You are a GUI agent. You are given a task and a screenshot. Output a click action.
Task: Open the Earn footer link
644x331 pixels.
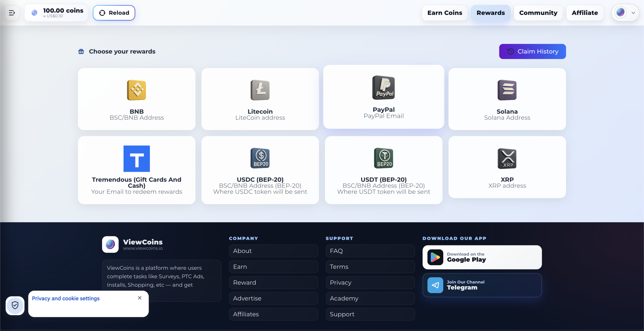[273, 267]
